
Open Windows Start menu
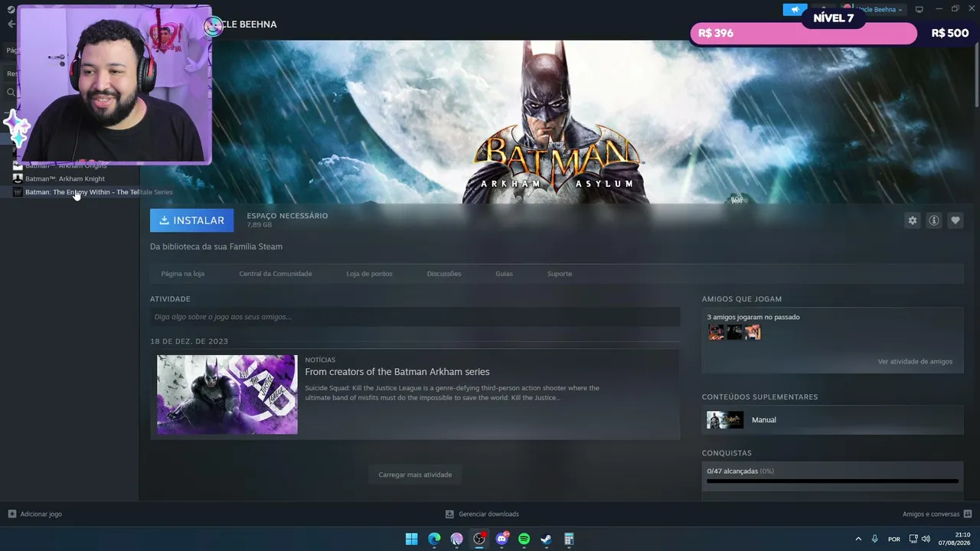coord(411,539)
